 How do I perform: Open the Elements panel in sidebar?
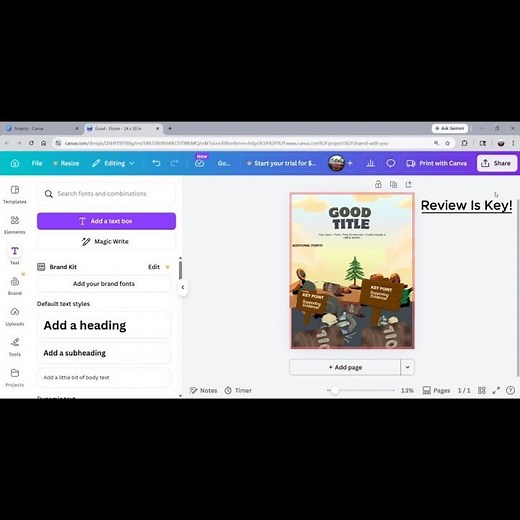click(15, 225)
